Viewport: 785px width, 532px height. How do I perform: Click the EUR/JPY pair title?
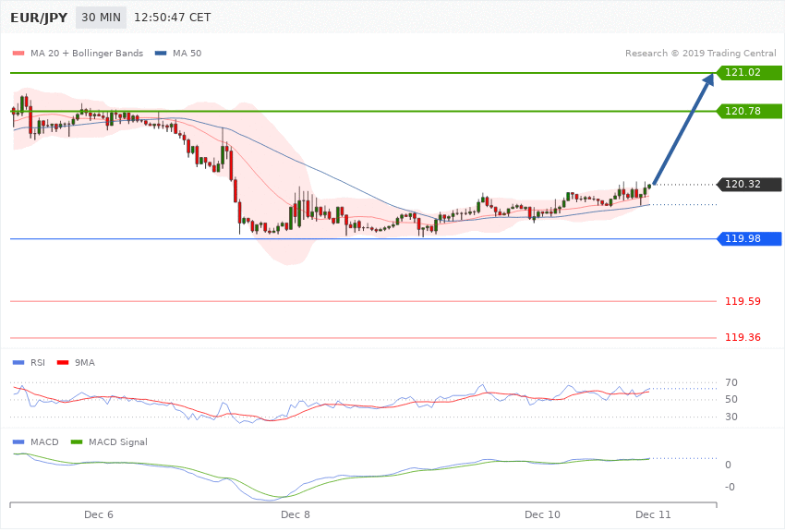[x=39, y=18]
